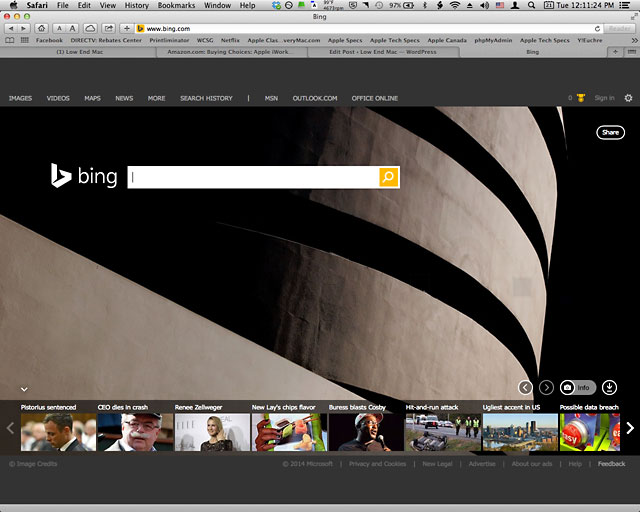
Task: Open the Ugliest accent in US thumbnail
Action: (520, 432)
